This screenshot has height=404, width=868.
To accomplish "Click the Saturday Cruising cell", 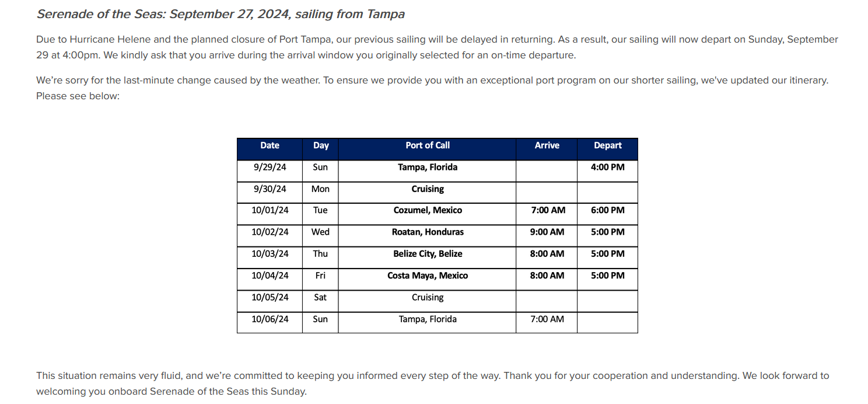I will coord(427,301).
